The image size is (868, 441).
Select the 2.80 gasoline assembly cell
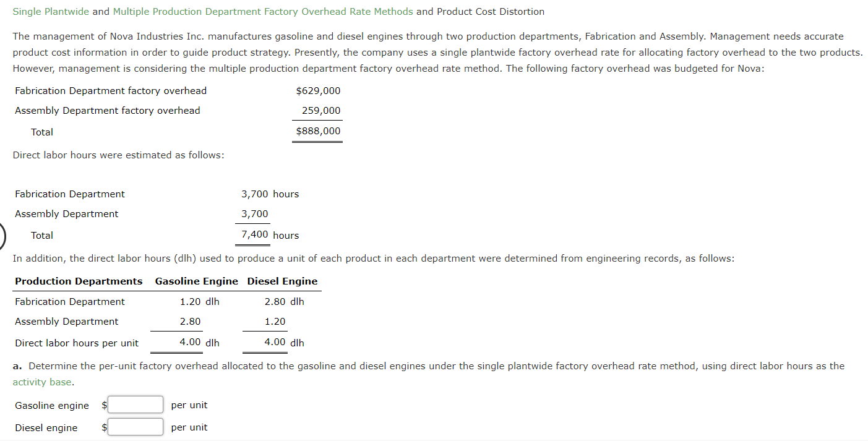pyautogui.click(x=190, y=322)
